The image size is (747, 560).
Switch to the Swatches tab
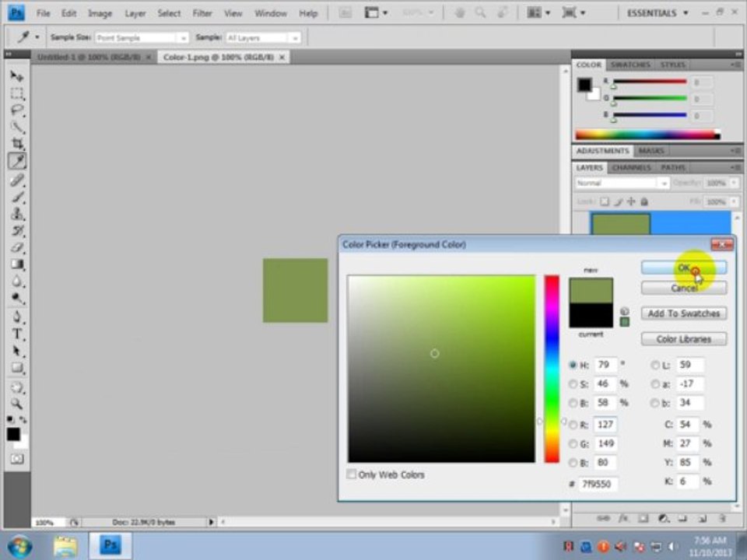point(630,65)
